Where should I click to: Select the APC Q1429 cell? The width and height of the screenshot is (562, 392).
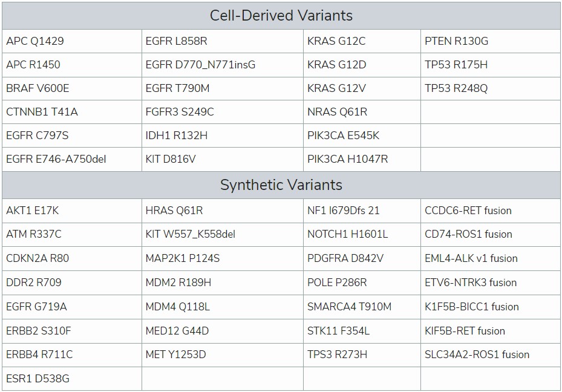point(71,41)
